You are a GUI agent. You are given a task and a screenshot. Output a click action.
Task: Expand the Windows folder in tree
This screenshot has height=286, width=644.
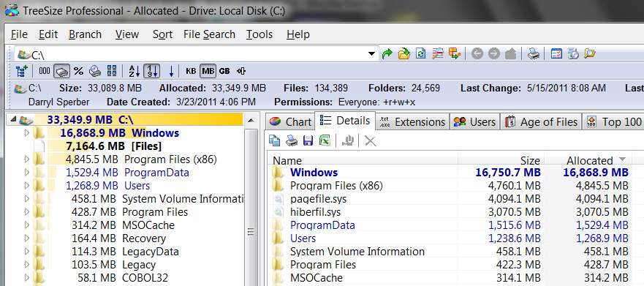[27, 133]
